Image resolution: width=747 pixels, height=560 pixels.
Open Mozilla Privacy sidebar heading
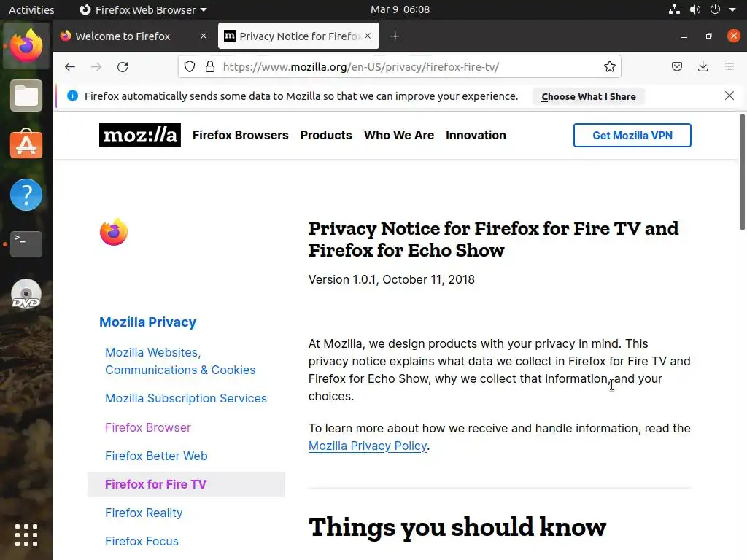tap(147, 322)
